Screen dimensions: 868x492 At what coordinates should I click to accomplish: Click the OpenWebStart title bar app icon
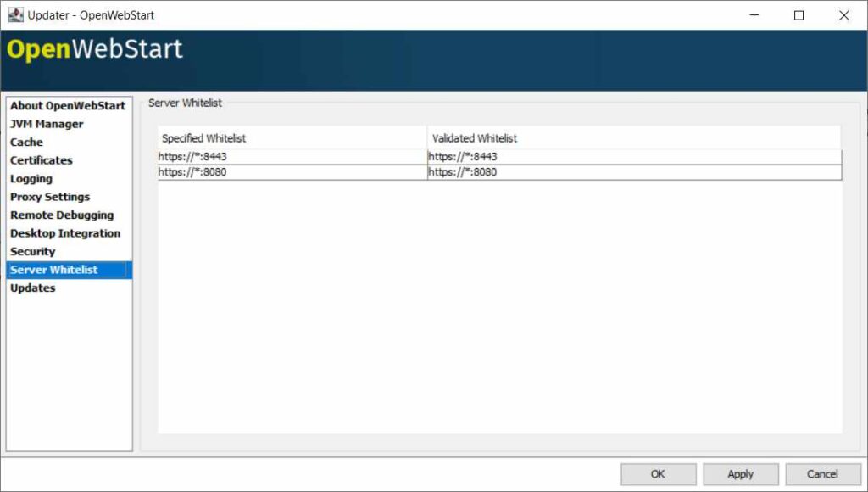tap(15, 15)
